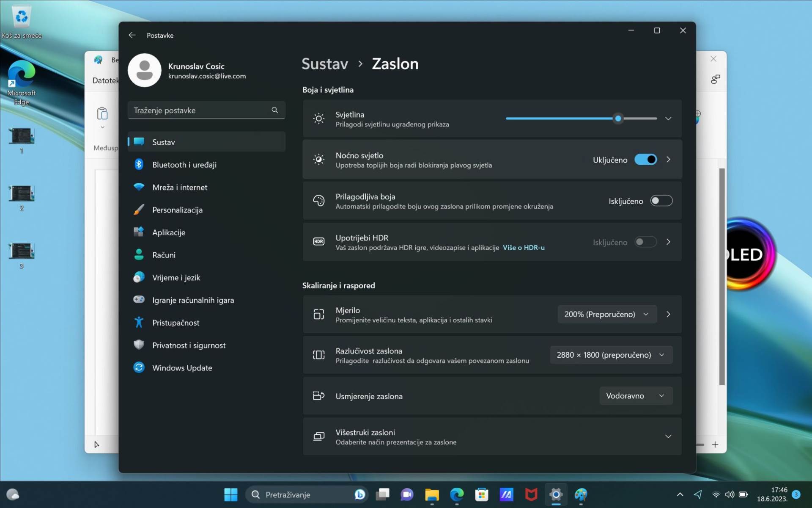Turn on Upotrijebi HDR
812x508 pixels.
(645, 242)
